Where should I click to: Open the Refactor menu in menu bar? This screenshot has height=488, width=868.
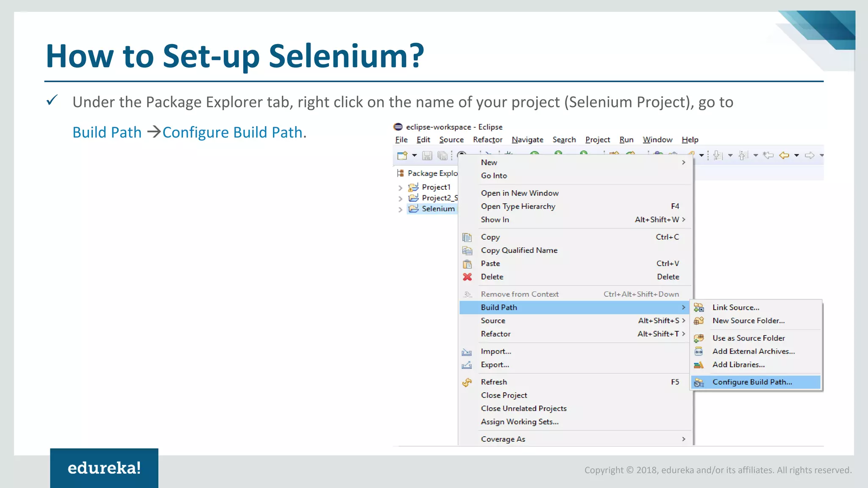tap(488, 139)
